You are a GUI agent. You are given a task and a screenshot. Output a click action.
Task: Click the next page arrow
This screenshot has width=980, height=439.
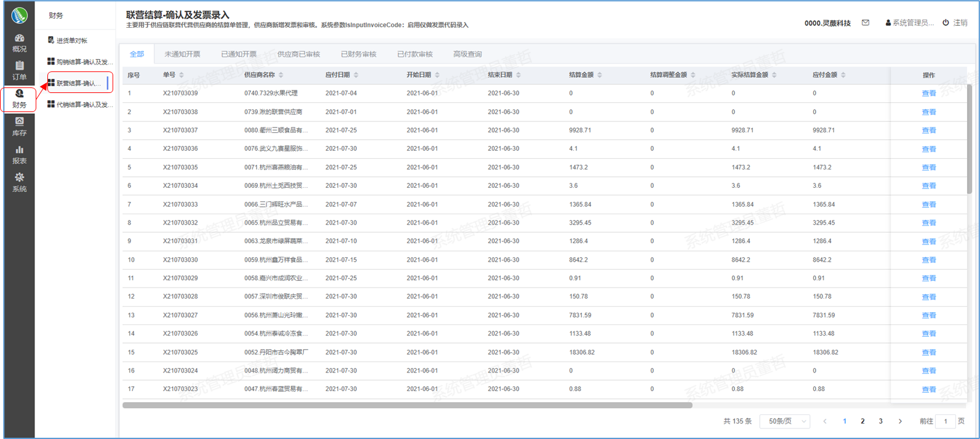coord(900,421)
